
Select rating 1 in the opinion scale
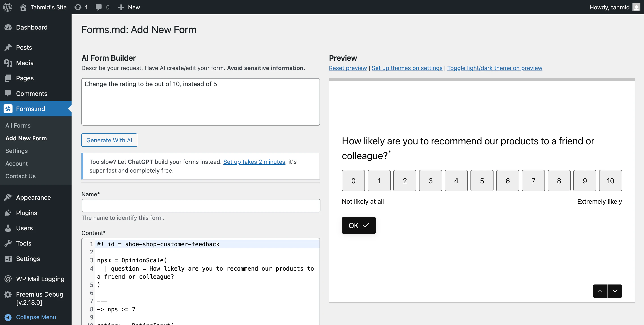(x=379, y=181)
